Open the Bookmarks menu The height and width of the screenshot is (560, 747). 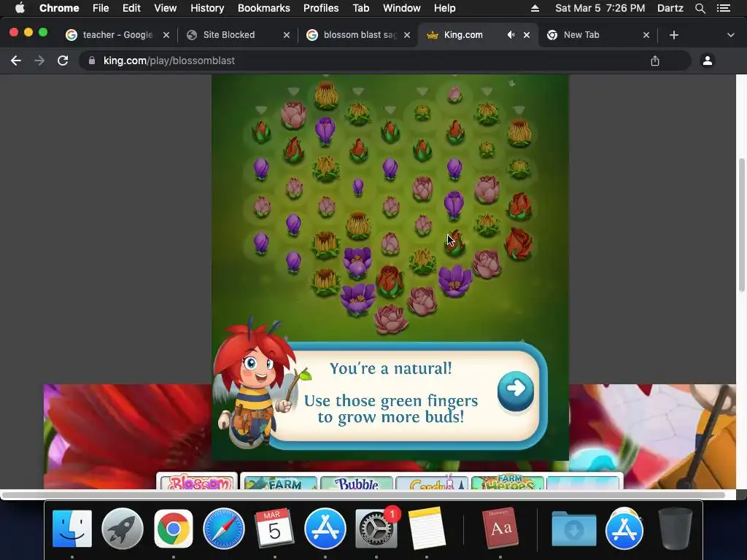click(264, 8)
